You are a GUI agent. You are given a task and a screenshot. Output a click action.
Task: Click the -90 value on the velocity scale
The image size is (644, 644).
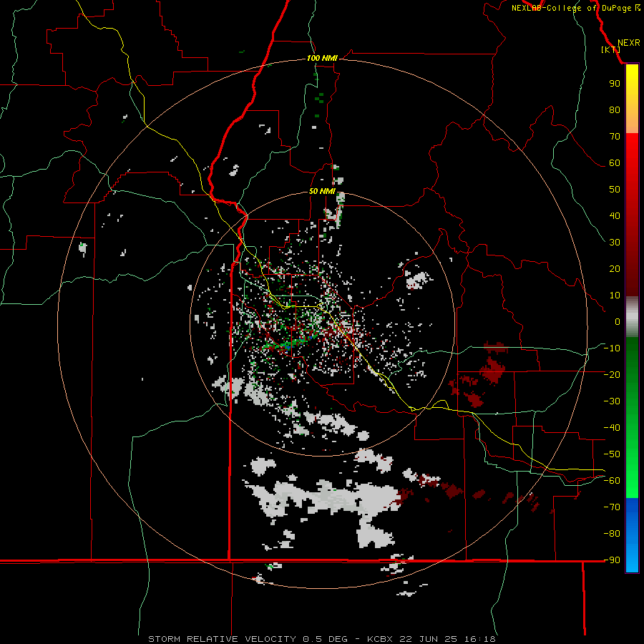point(612,560)
